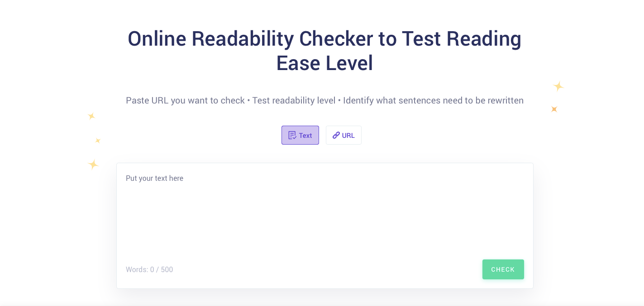Click the "Ease Level" heading line
644x306 pixels.
(324, 63)
